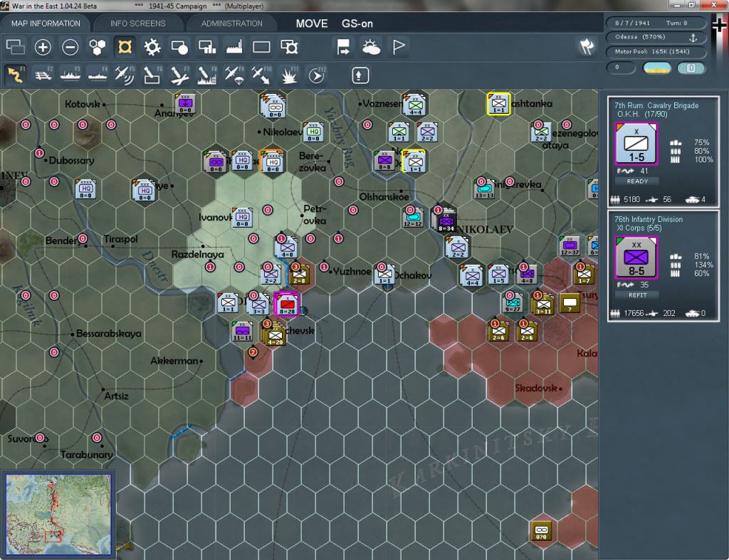
Task: Toggle the REFIT status button
Action: pos(637,295)
